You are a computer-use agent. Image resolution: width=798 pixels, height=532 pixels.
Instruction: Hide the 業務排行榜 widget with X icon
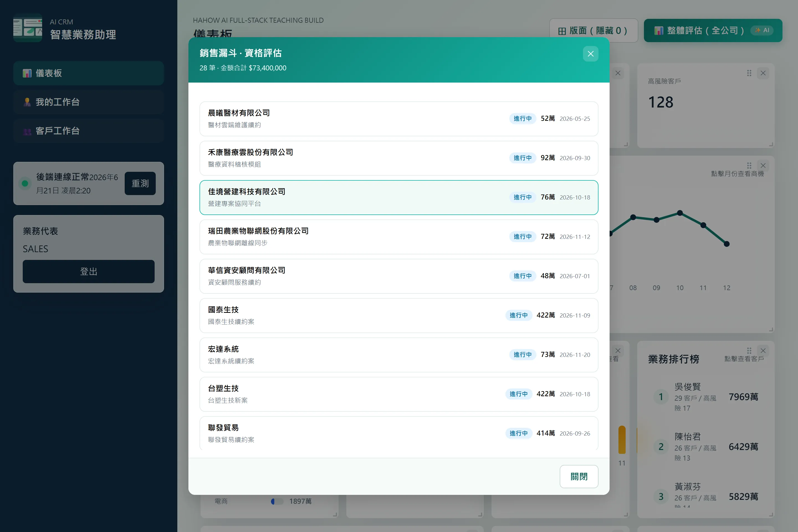[x=763, y=351]
